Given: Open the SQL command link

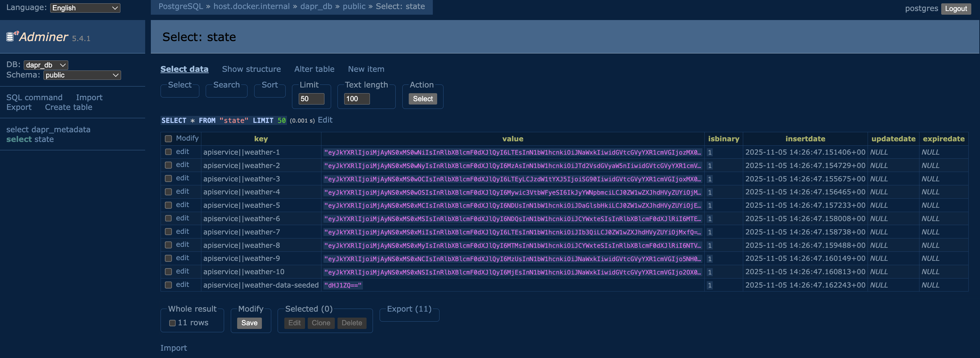Looking at the screenshot, I should click(34, 98).
